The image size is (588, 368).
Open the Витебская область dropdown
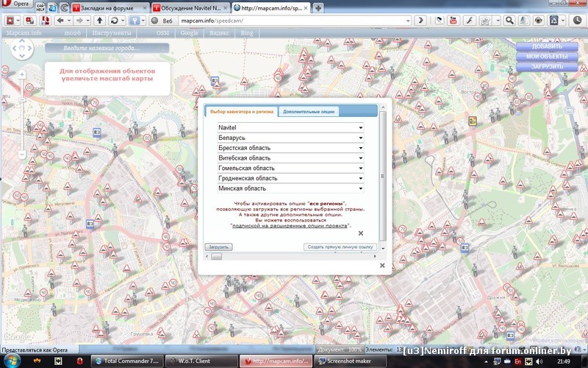(x=290, y=158)
